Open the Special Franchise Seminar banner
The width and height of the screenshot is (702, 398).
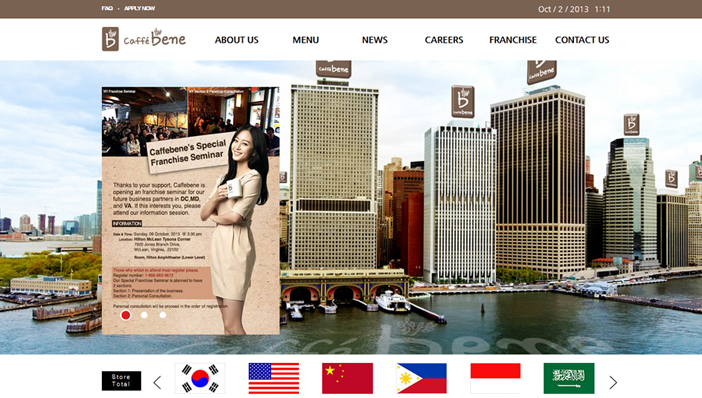[191, 210]
